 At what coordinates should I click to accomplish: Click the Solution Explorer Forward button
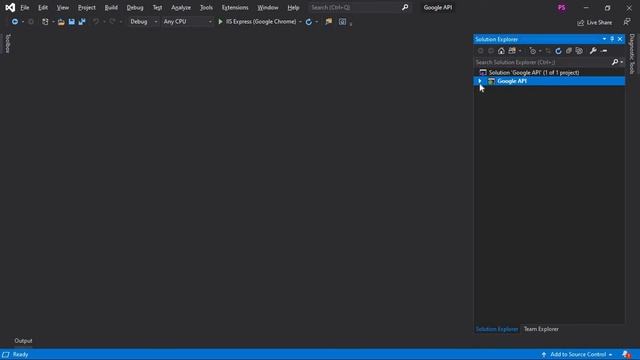coord(491,51)
